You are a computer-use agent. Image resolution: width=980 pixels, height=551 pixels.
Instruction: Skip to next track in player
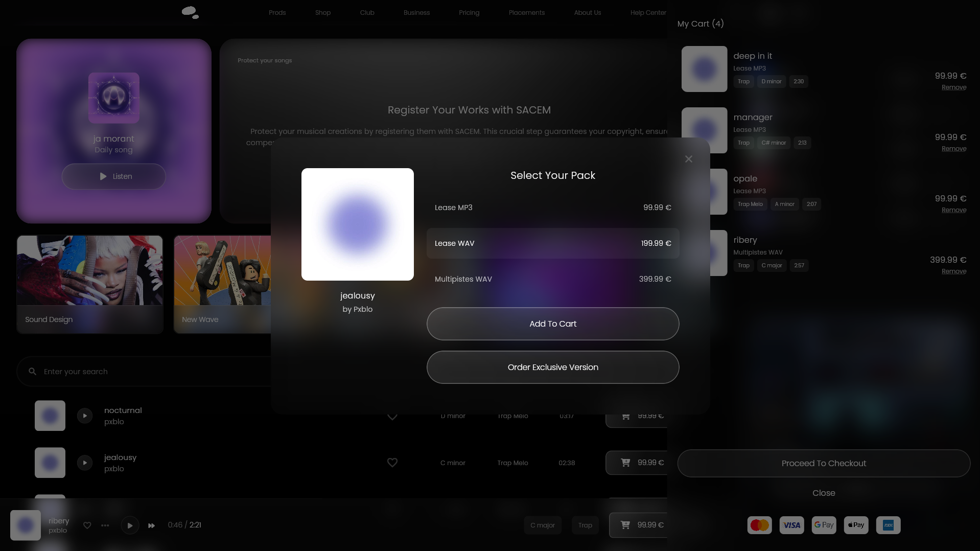(152, 525)
